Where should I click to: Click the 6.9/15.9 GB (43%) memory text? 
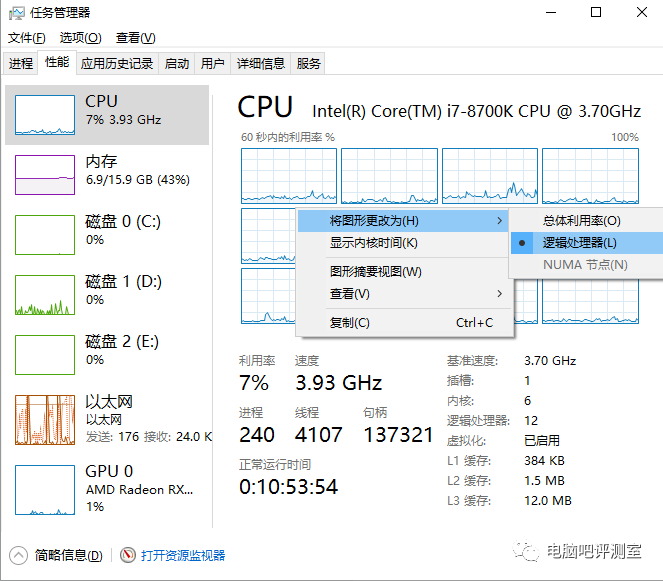click(x=138, y=180)
